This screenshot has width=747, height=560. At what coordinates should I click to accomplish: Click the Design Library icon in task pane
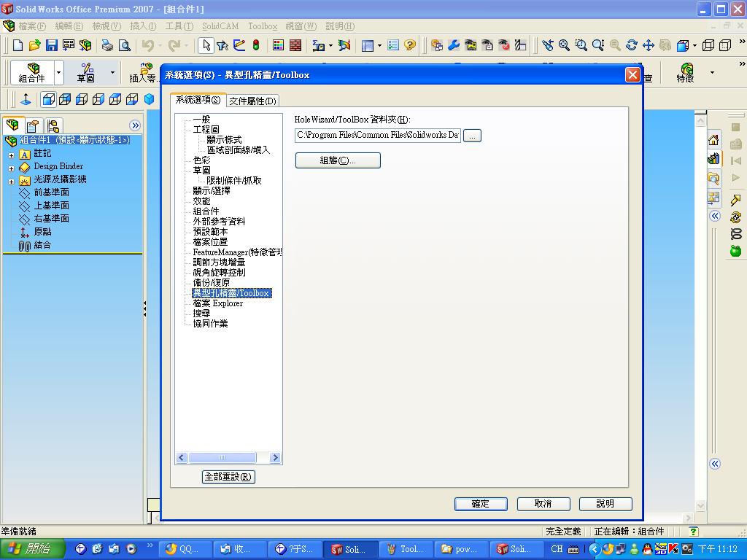point(713,158)
